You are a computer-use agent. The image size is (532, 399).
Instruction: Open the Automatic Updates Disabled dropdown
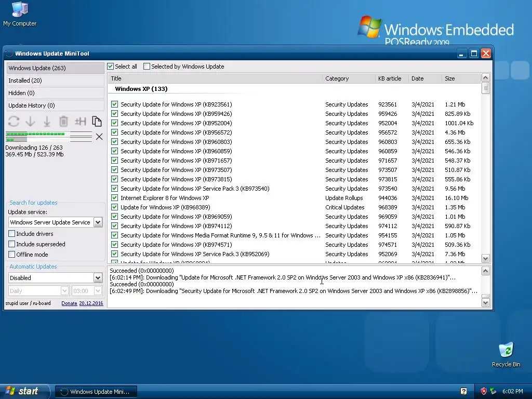(98, 278)
